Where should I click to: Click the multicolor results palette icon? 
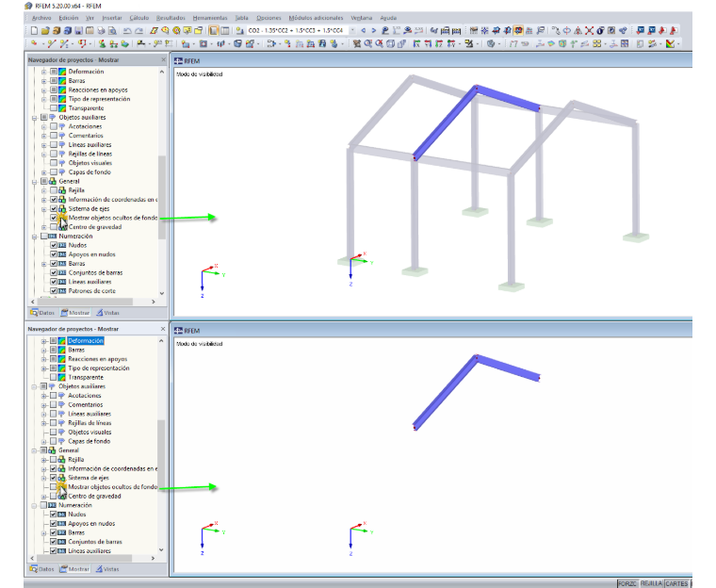click(x=670, y=44)
